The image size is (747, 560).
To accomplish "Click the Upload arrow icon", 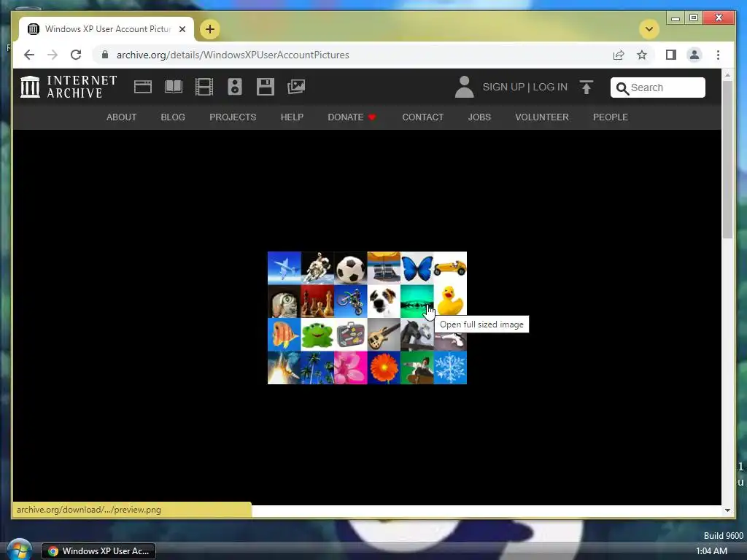I will pos(587,87).
